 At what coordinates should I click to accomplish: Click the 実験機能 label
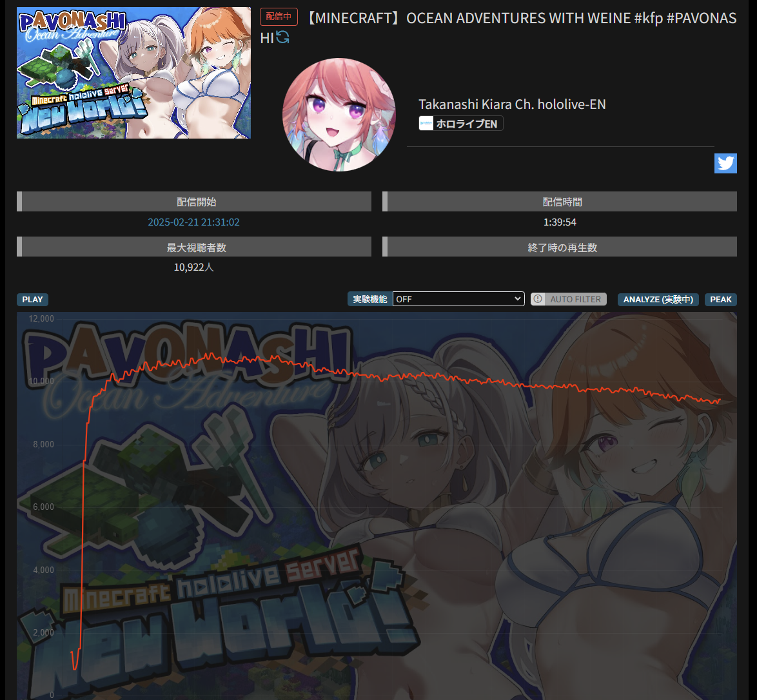(x=370, y=299)
